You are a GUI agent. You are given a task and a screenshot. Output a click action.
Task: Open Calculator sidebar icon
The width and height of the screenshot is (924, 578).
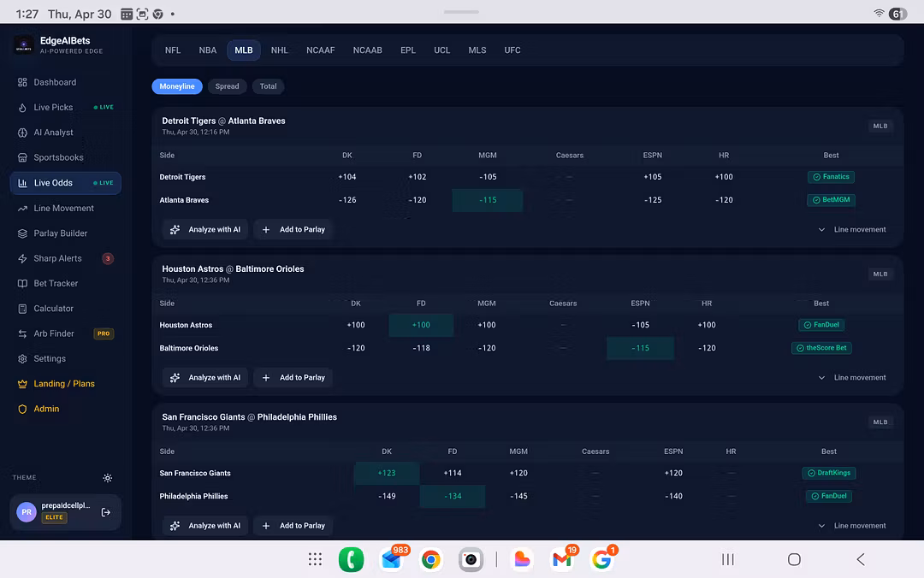(x=22, y=308)
